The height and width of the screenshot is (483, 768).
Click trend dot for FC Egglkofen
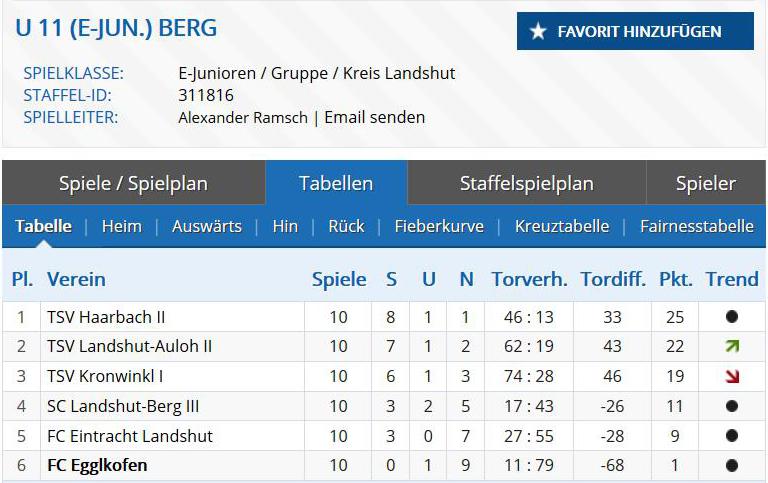pos(732,466)
